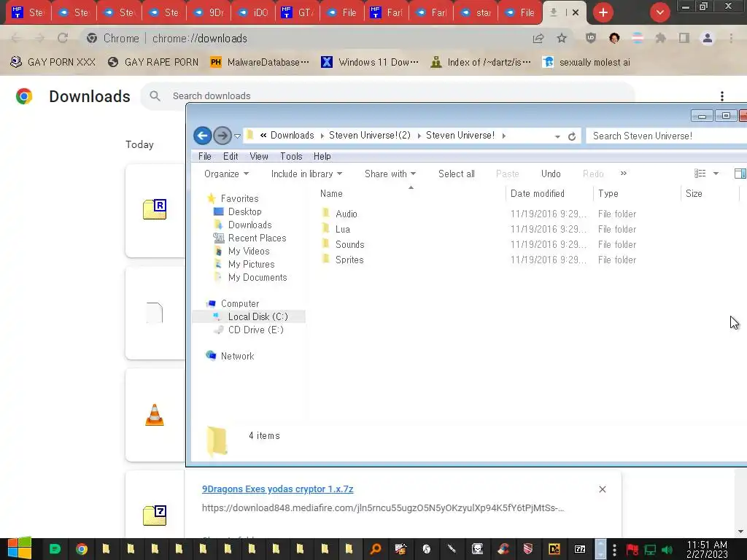The height and width of the screenshot is (560, 747).
Task: Open the view options dropdown arrow
Action: click(x=716, y=174)
